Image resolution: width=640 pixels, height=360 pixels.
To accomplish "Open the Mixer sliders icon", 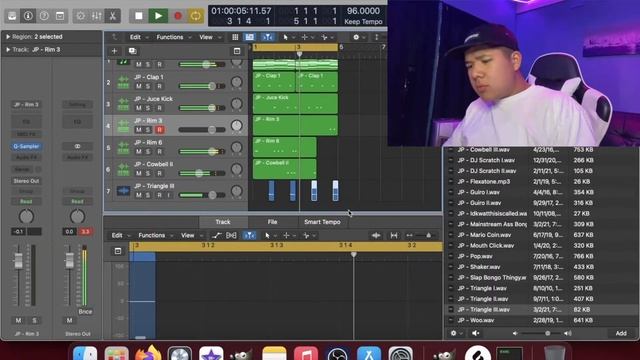I will (97, 16).
